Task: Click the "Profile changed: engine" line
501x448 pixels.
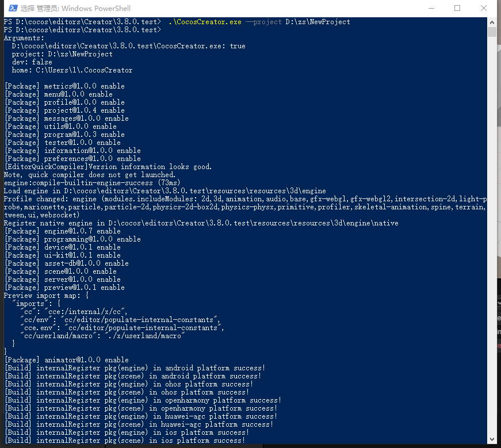Action: coord(245,207)
